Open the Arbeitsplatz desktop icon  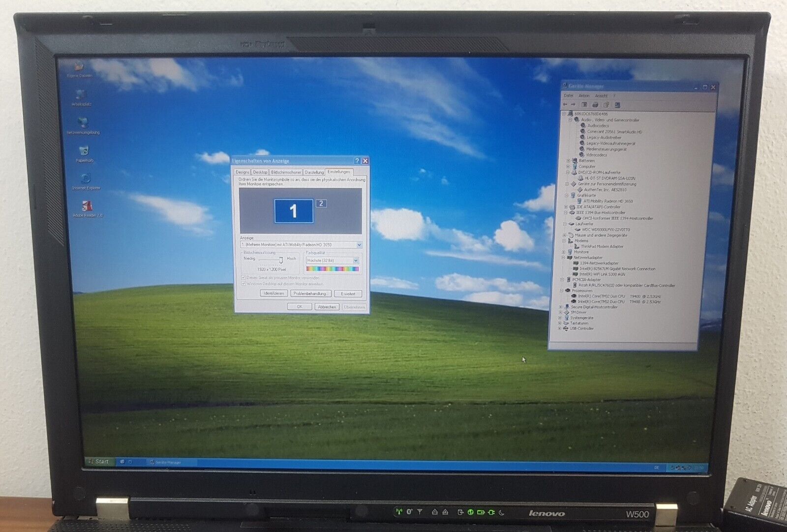tap(81, 97)
